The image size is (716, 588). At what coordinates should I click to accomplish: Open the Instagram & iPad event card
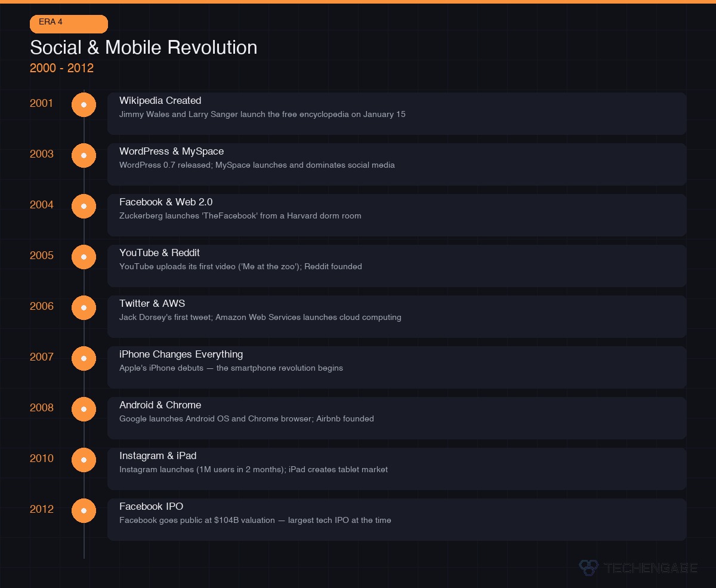tap(397, 469)
